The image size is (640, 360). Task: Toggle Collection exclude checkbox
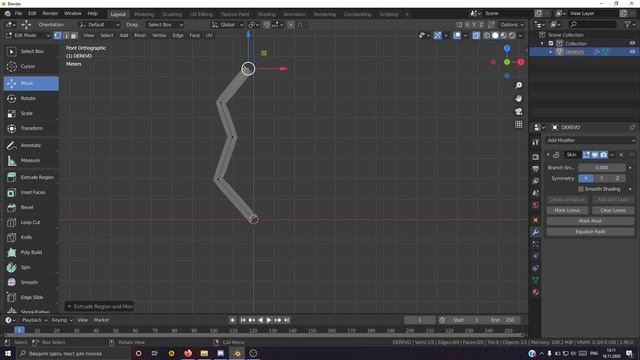(551, 43)
